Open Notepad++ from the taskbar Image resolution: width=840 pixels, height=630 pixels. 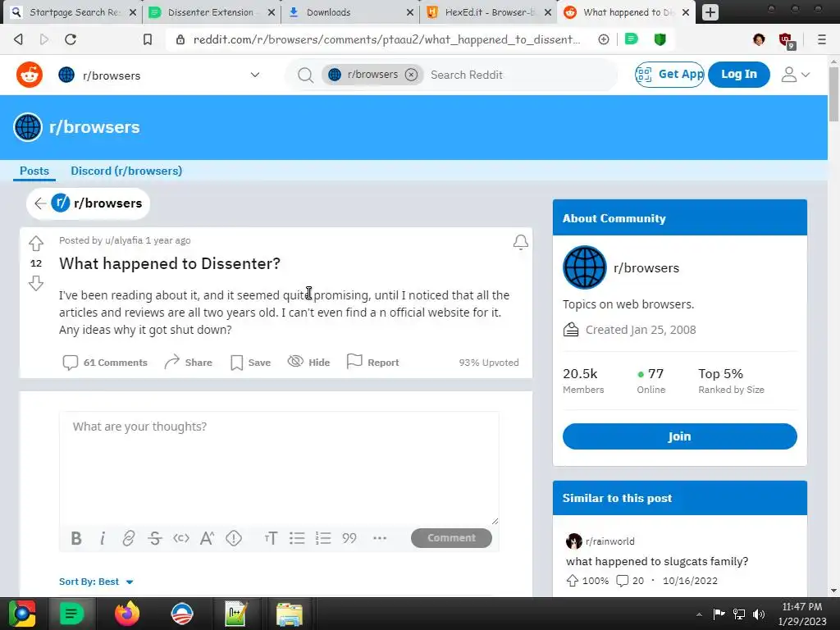pyautogui.click(x=235, y=614)
